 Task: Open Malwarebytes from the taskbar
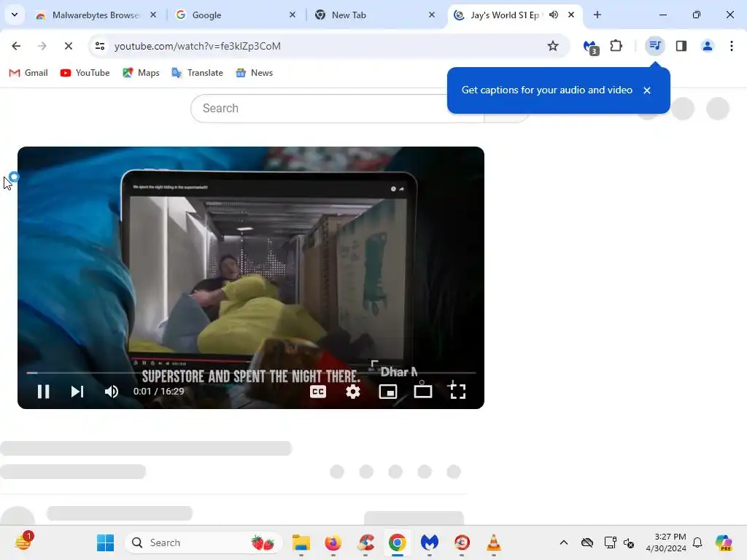click(x=429, y=542)
